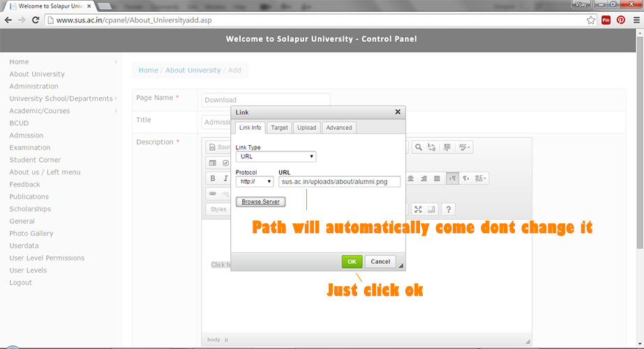Viewport: 644px width, 349px height.
Task: Open Publications in the sidebar
Action: point(29,197)
